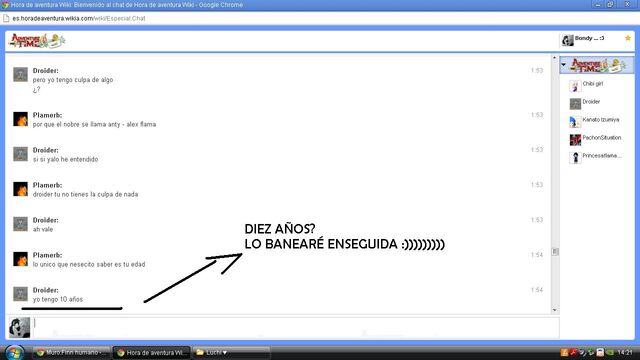This screenshot has width=640, height=360.
Task: Click the Adventure Time wiki logo in header
Action: (x=37, y=41)
